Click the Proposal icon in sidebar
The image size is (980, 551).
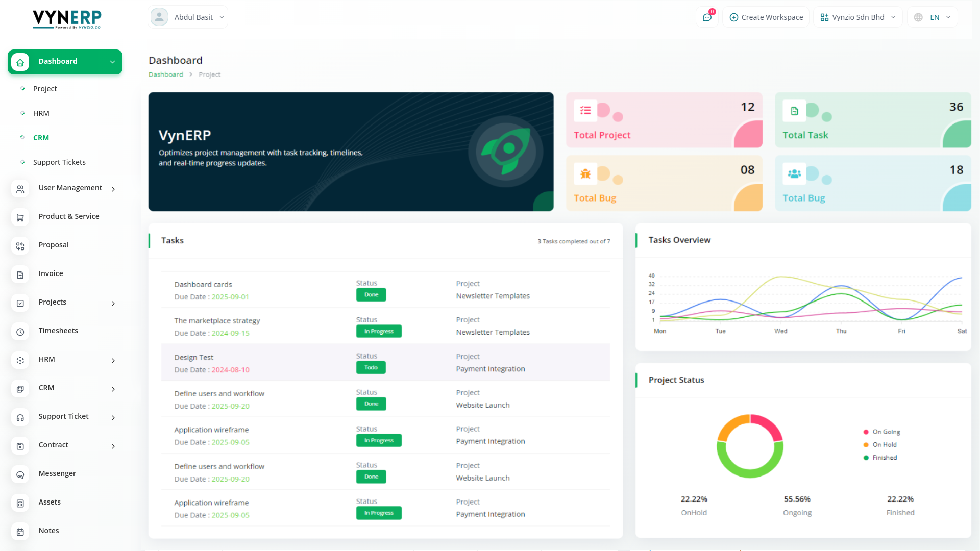click(x=20, y=246)
